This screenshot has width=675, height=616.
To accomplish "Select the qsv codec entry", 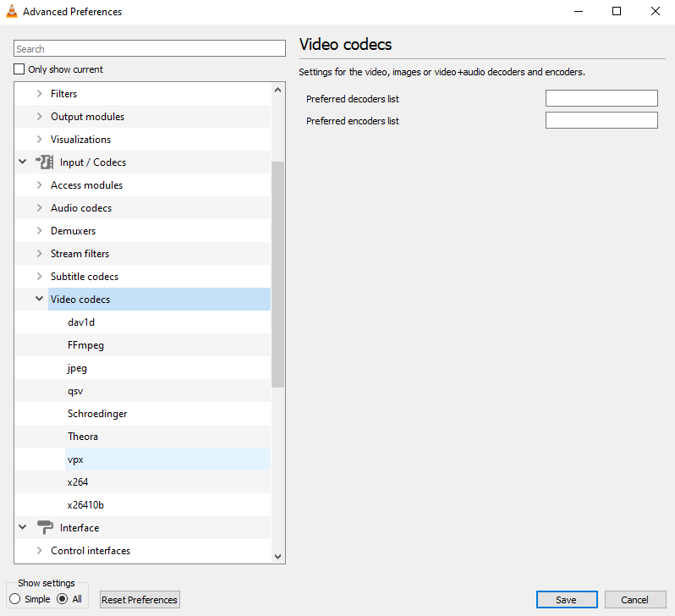I will [x=75, y=391].
